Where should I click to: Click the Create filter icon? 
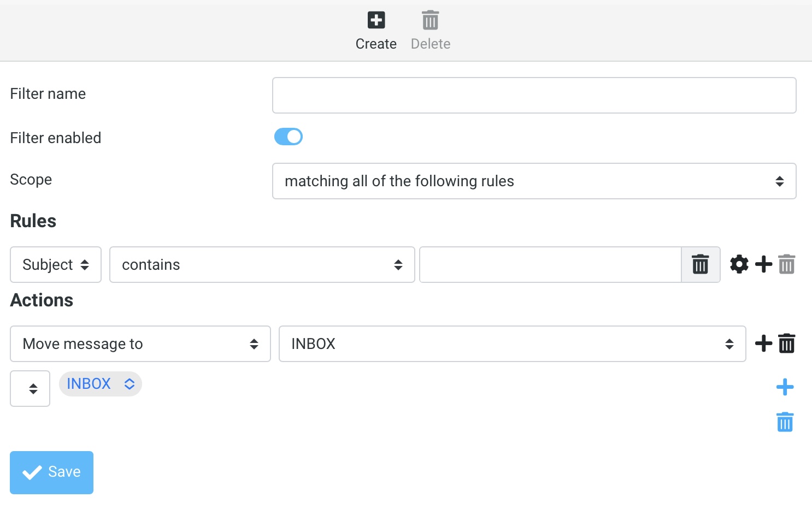click(376, 20)
